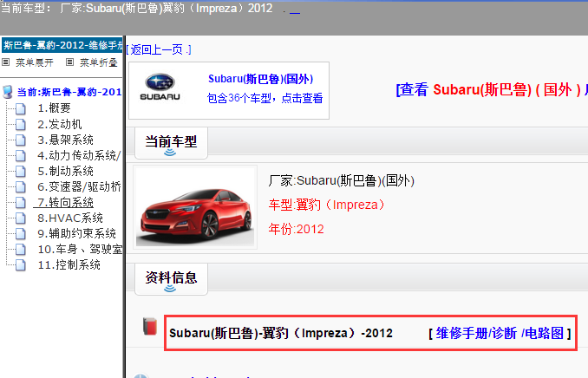588x378 pixels.
Task: Open the 5.制动系统 section
Action: click(x=65, y=172)
